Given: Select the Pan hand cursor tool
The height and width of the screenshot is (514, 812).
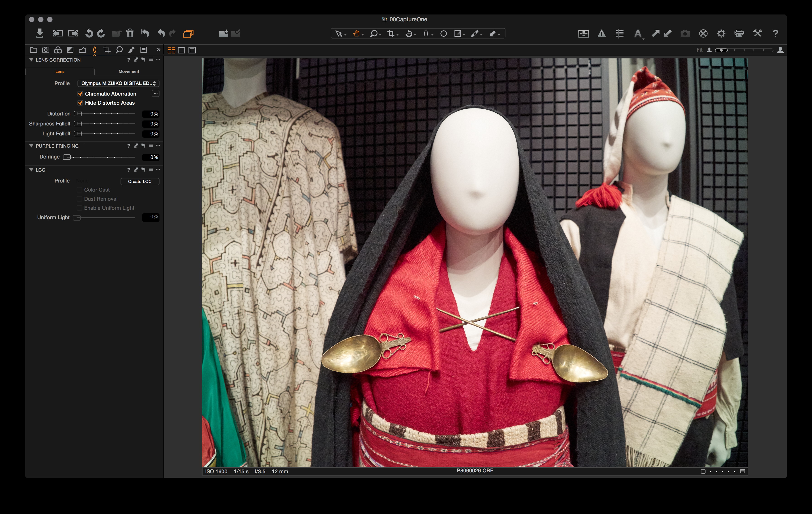Looking at the screenshot, I should pyautogui.click(x=356, y=33).
